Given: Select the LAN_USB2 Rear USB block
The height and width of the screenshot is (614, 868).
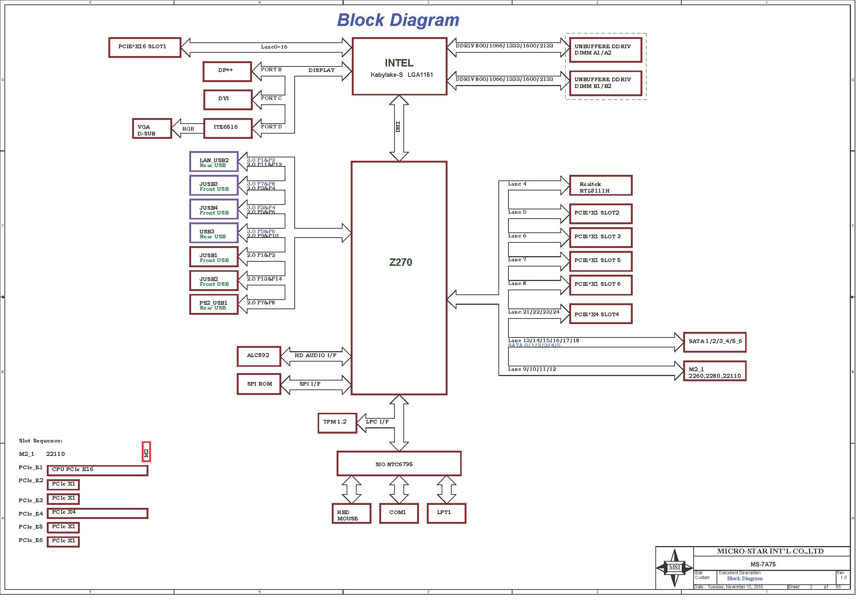Looking at the screenshot, I should 214,162.
